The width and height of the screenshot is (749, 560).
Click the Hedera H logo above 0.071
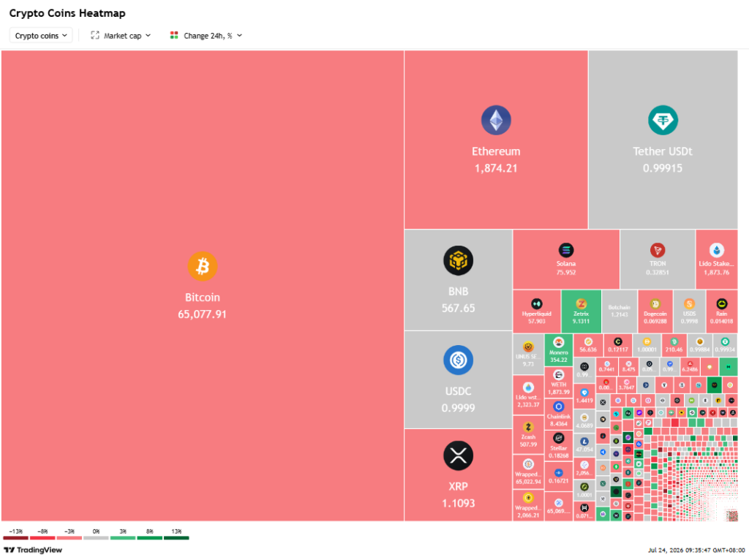pyautogui.click(x=584, y=508)
